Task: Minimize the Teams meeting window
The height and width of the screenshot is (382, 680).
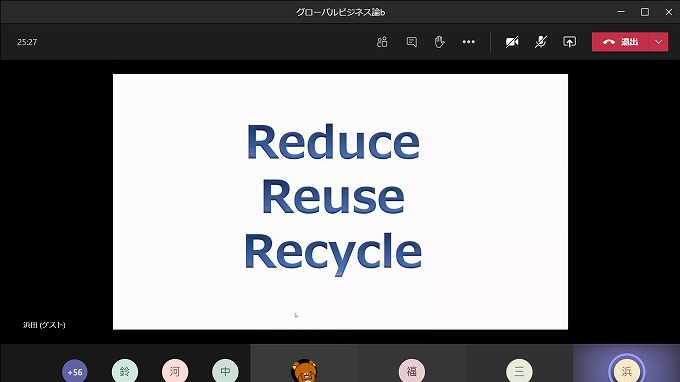Action: coord(621,12)
